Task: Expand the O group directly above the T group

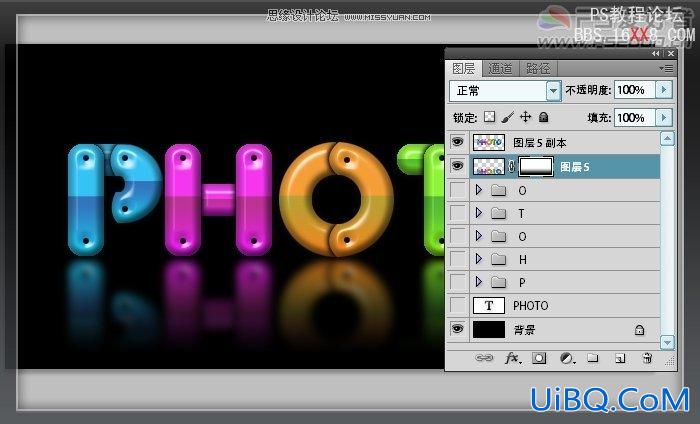Action: [479, 190]
